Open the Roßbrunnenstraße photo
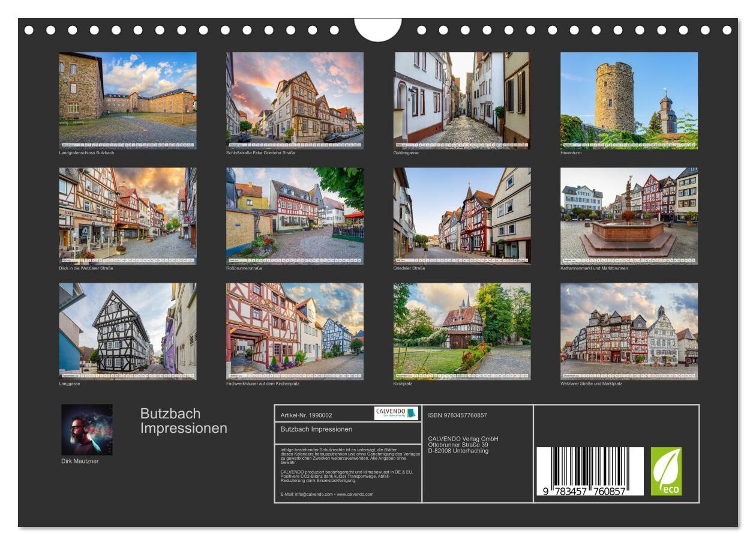Viewport: 756px width, 545px height. [295, 215]
